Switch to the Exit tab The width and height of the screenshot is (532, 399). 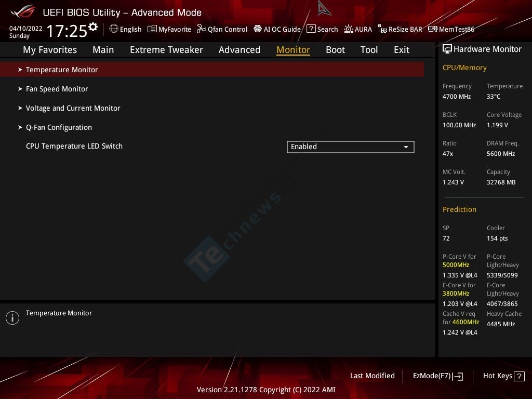(402, 50)
